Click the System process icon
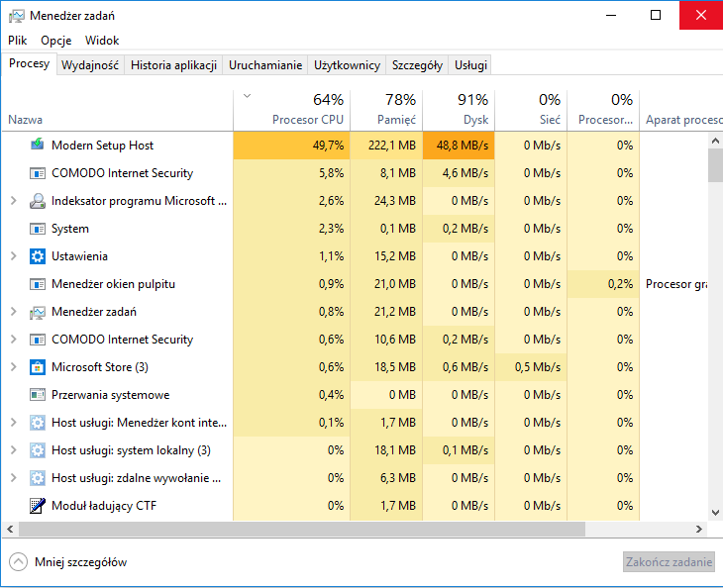The image size is (723, 588). tap(38, 229)
